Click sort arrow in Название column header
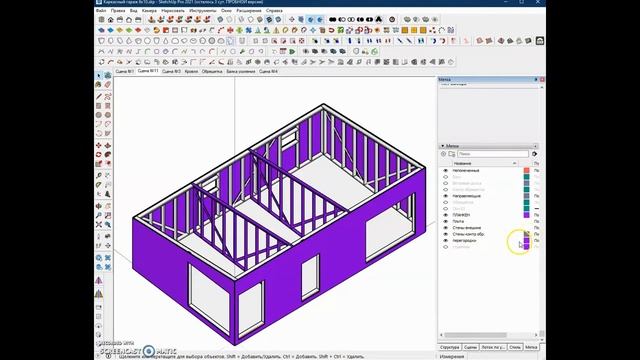 [x=514, y=163]
